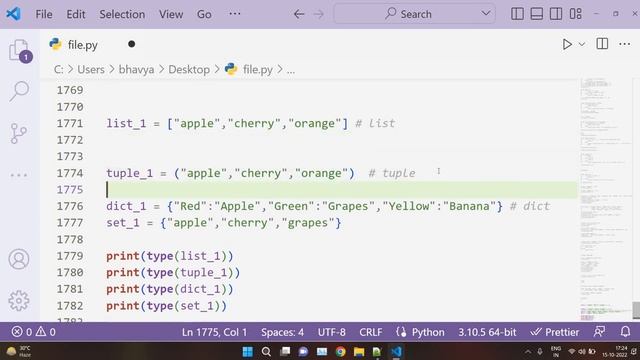The height and width of the screenshot is (360, 640).
Task: Close the unsaved file.py tab dot
Action: 131,44
